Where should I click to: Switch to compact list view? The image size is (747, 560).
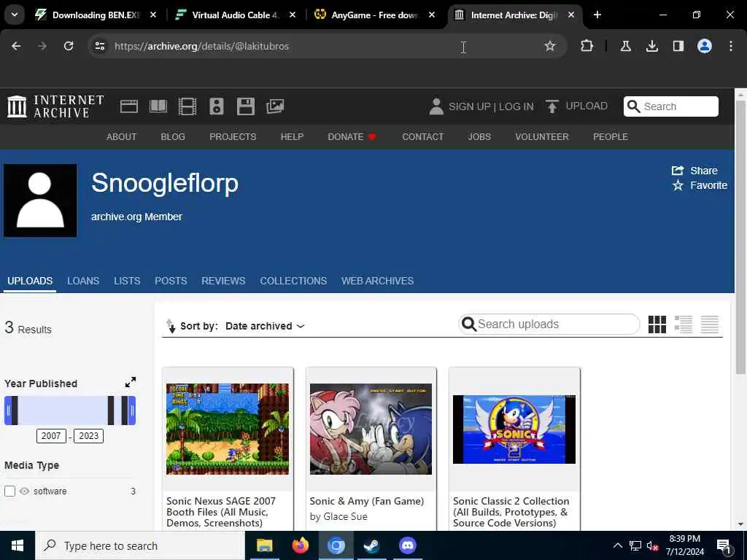pos(709,324)
